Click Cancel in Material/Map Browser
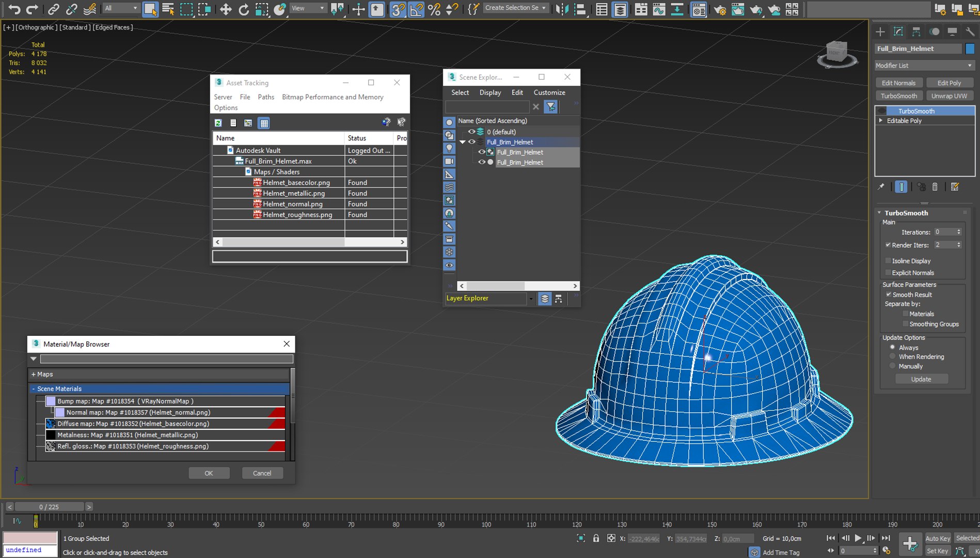 tap(262, 473)
